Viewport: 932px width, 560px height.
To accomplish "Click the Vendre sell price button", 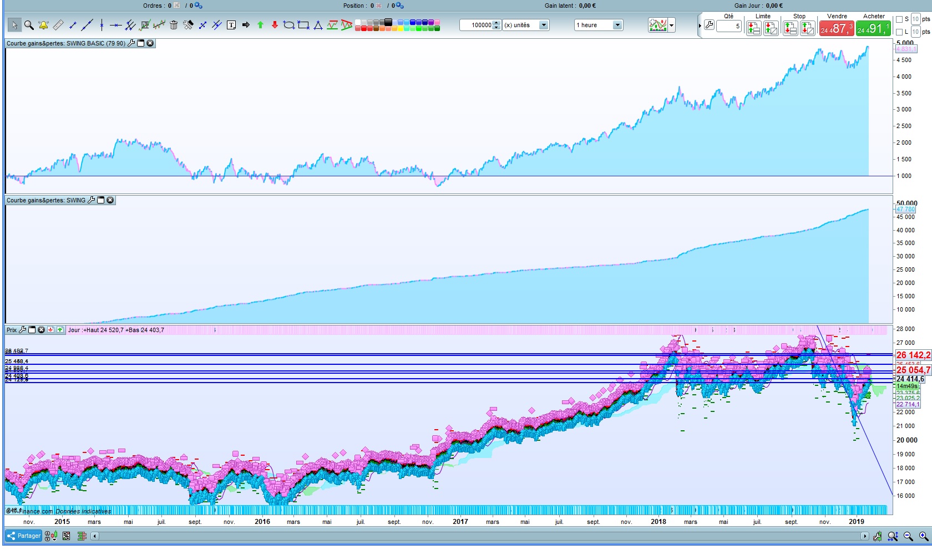I will [x=837, y=28].
